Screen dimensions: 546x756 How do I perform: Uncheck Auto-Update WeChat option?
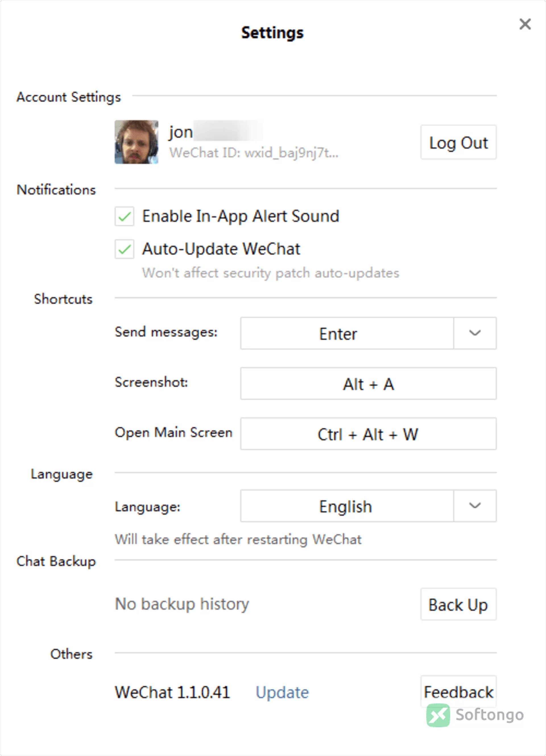click(x=124, y=249)
